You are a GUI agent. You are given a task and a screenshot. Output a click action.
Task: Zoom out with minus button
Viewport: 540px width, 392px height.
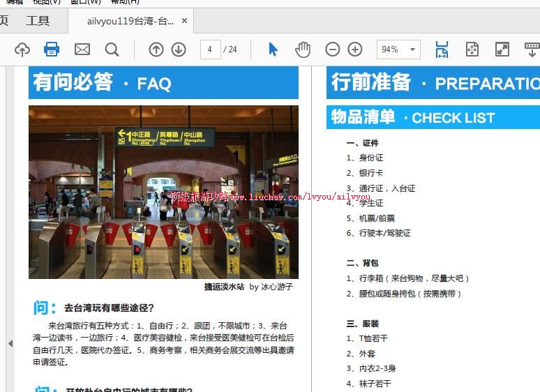pos(333,50)
